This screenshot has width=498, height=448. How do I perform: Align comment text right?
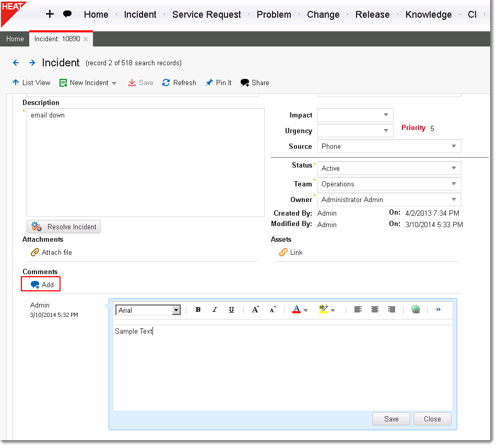pos(392,310)
